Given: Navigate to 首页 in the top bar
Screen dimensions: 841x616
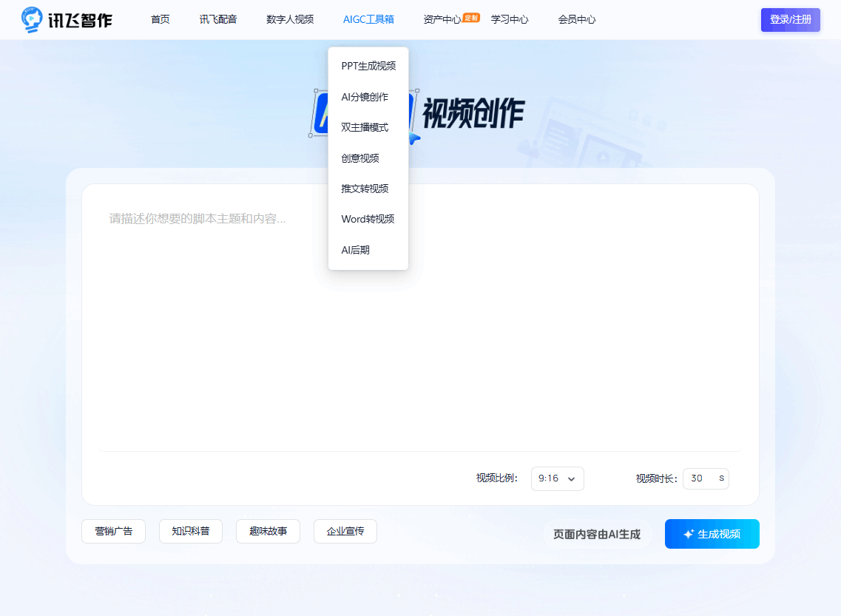Looking at the screenshot, I should tap(160, 19).
